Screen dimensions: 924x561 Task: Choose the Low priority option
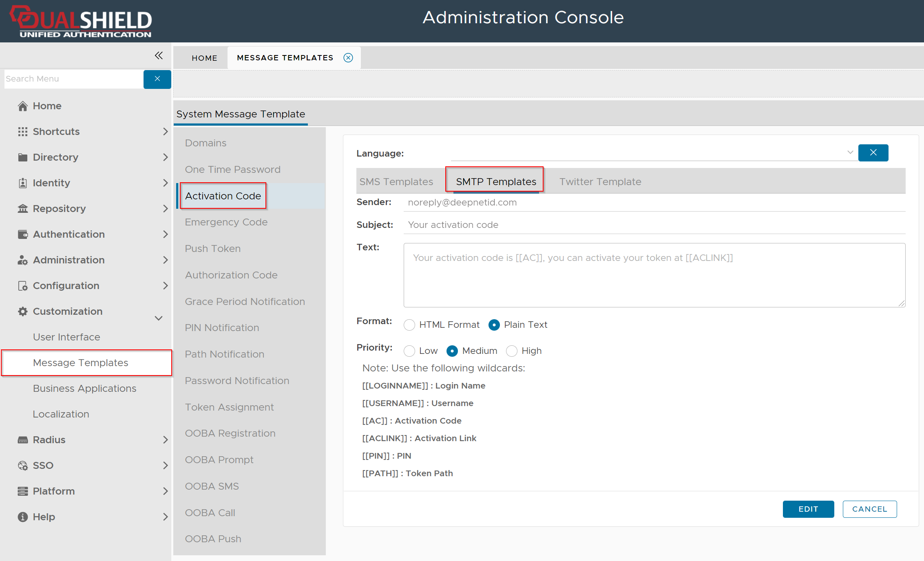pos(409,351)
